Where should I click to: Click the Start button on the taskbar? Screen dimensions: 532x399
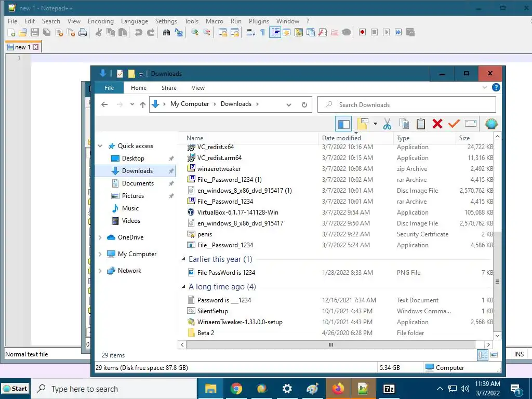(15, 389)
